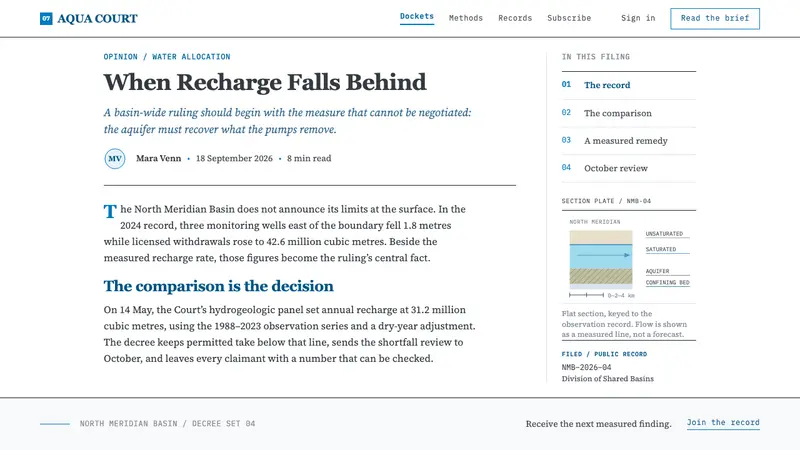800x450 pixels.
Task: Click the Aqua Court wordmark
Action: (x=97, y=19)
